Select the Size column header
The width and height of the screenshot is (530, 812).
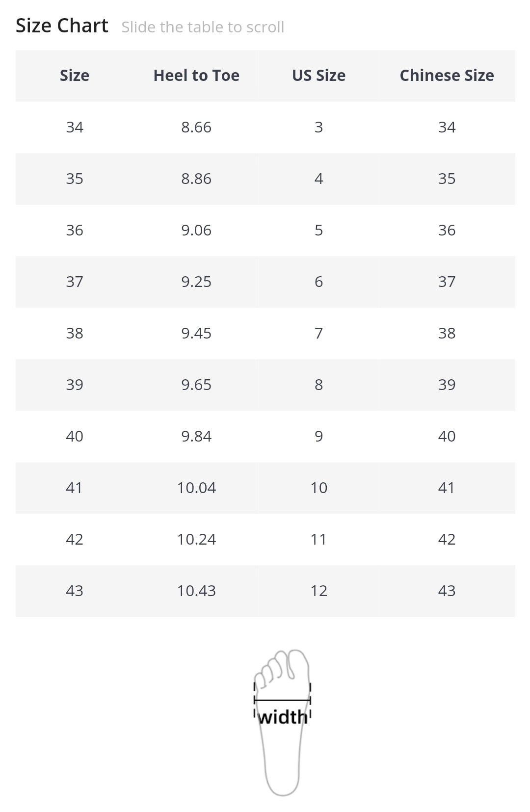[x=75, y=76]
